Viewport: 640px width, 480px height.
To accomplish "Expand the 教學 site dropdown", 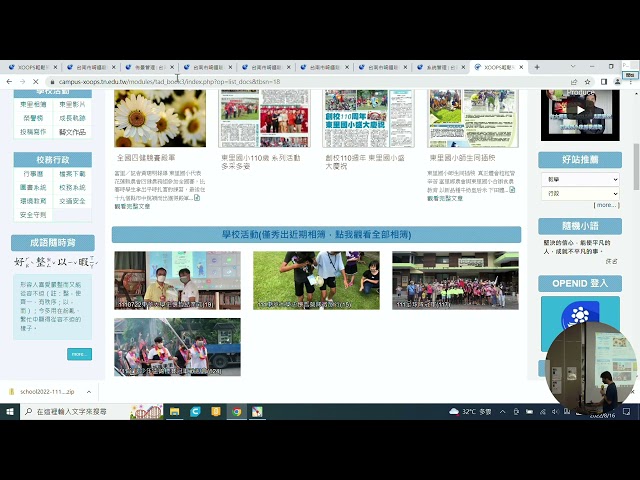I will (580, 179).
